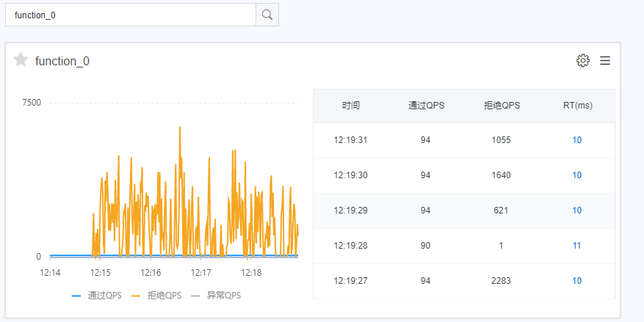Viewport: 644px width, 322px height.
Task: Click the RT(ms) column header
Action: [x=577, y=106]
